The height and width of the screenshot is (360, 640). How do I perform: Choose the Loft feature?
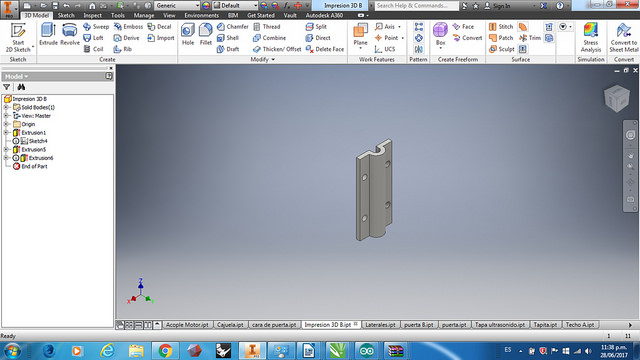[x=93, y=38]
